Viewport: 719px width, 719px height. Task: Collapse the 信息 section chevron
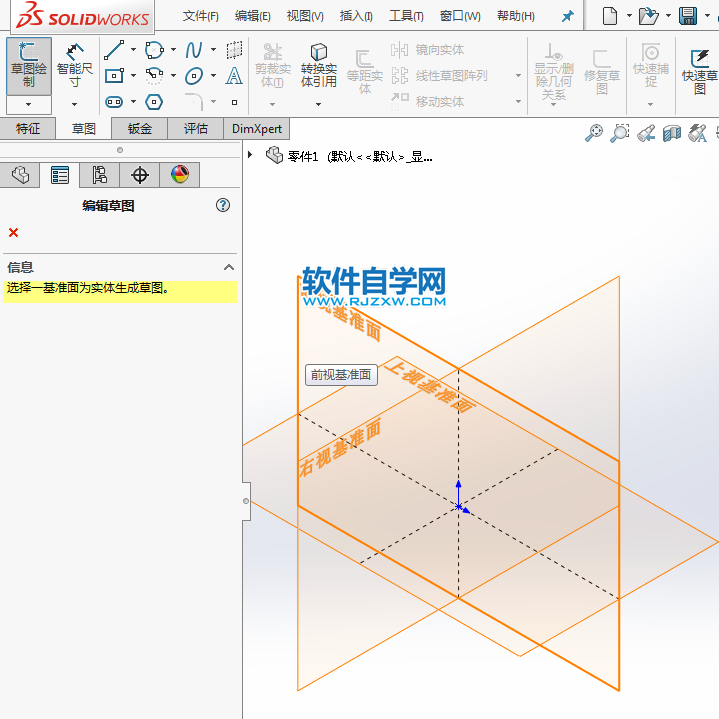(229, 267)
